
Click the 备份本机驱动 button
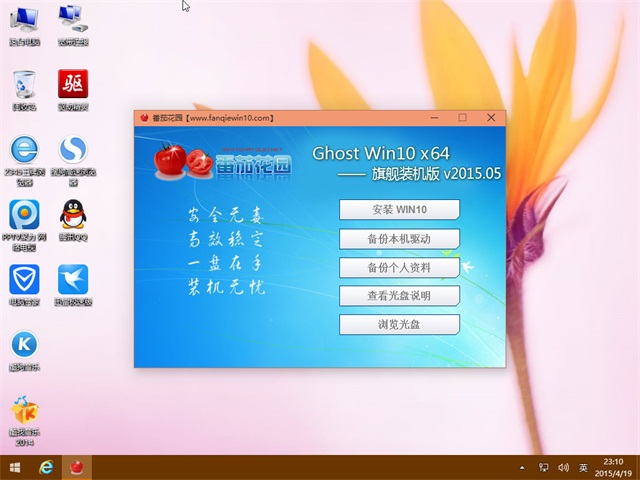click(399, 239)
